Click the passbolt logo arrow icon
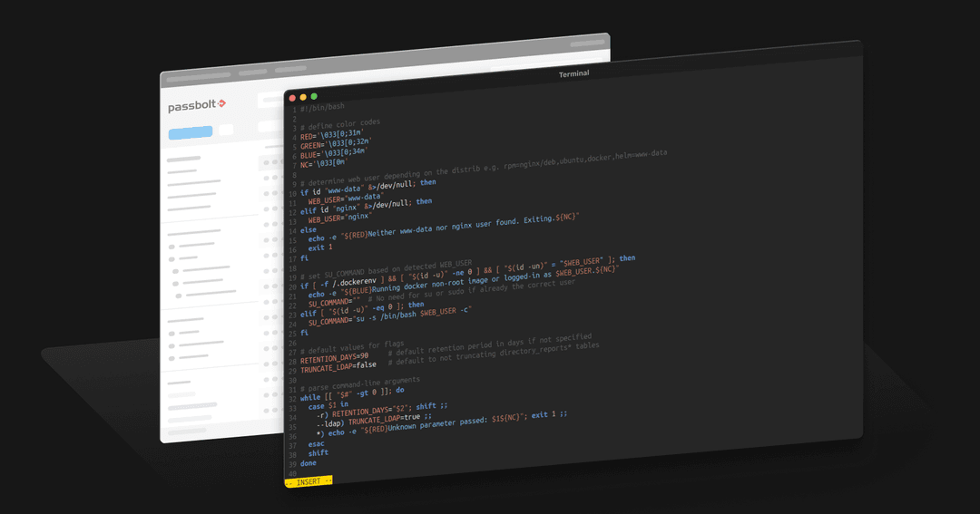Screen dimensions: 980x514 (x=221, y=106)
